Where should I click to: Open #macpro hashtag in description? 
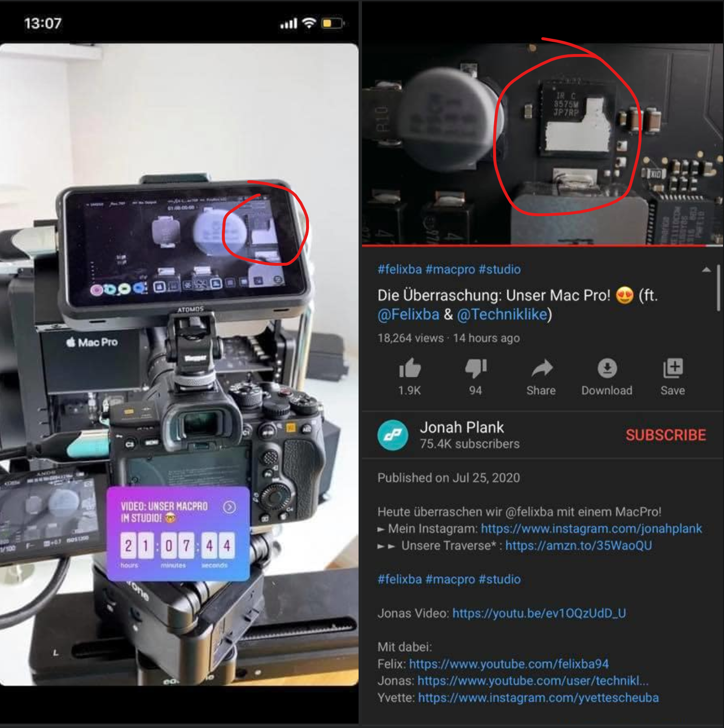pos(450,579)
